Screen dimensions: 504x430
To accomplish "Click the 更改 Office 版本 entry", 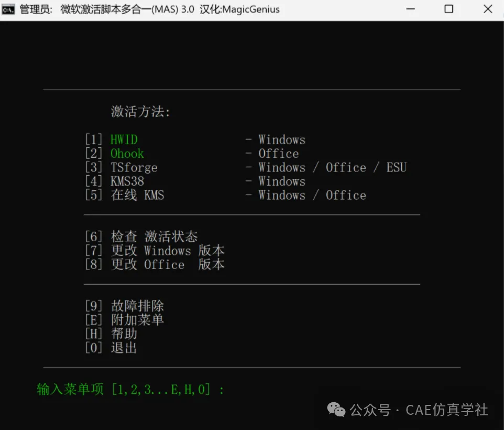I will [168, 264].
